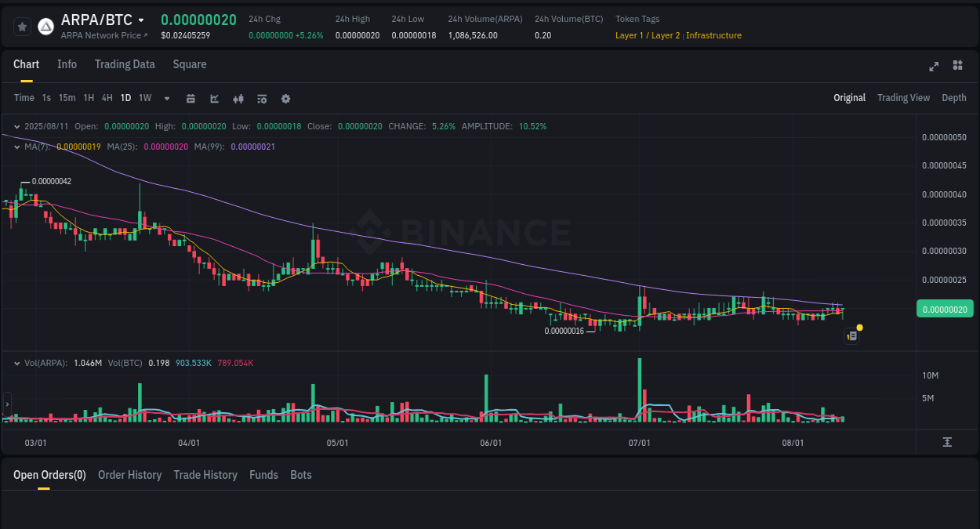This screenshot has height=529, width=980.
Task: Favorite ARPA/BTC with the star icon
Action: click(22, 26)
